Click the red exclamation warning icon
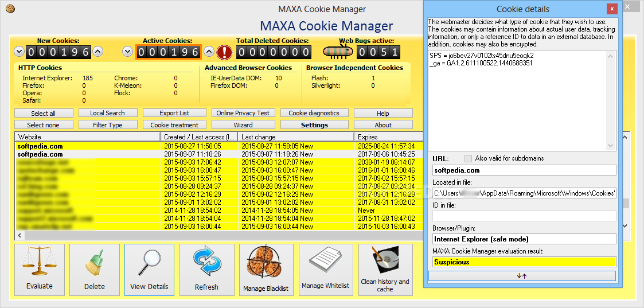This screenshot has width=644, height=308. click(225, 52)
